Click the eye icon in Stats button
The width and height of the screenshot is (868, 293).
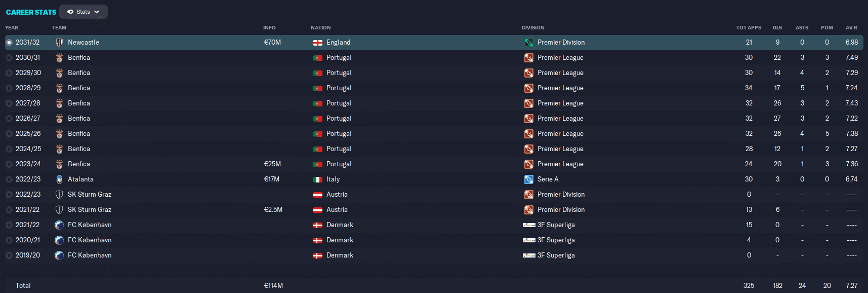click(70, 12)
